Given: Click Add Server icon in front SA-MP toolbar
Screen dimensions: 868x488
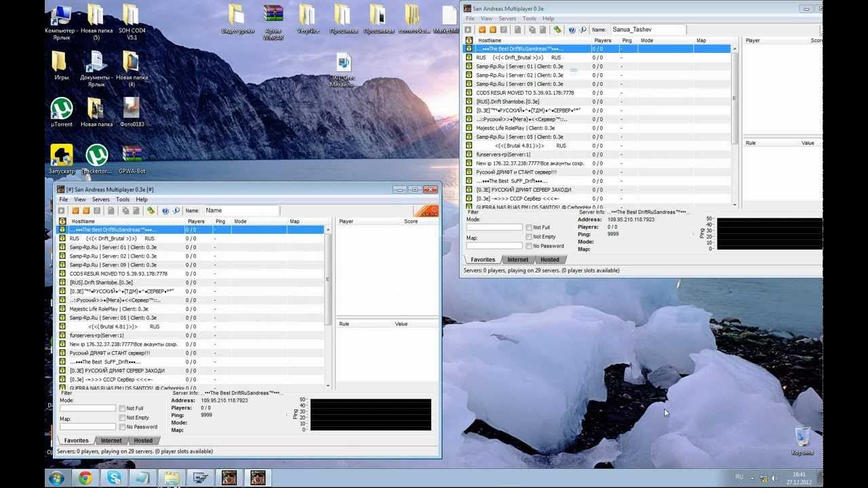Looking at the screenshot, I should point(75,211).
